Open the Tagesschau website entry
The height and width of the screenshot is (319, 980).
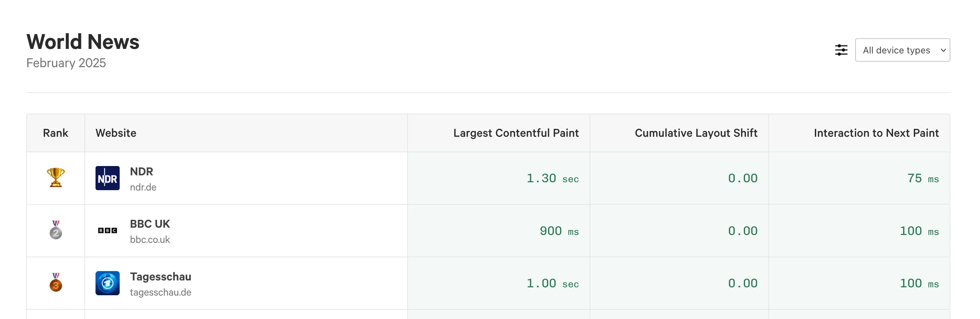coord(161,276)
